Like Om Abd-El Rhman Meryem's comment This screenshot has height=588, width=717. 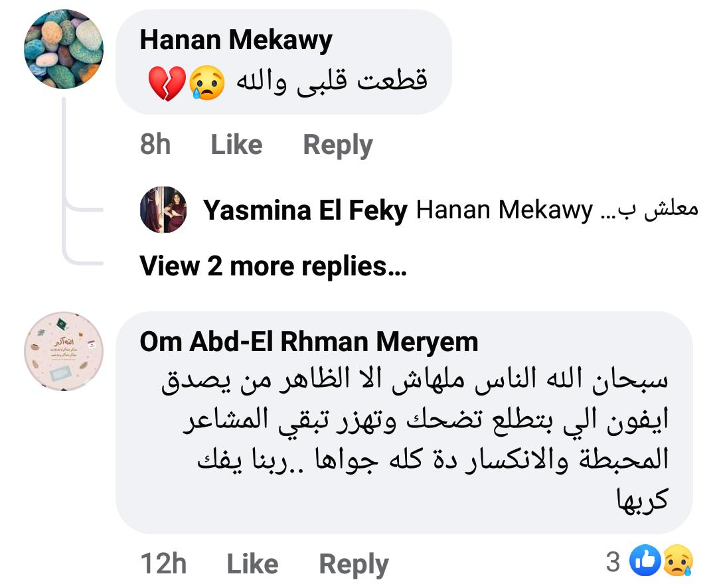pyautogui.click(x=252, y=564)
